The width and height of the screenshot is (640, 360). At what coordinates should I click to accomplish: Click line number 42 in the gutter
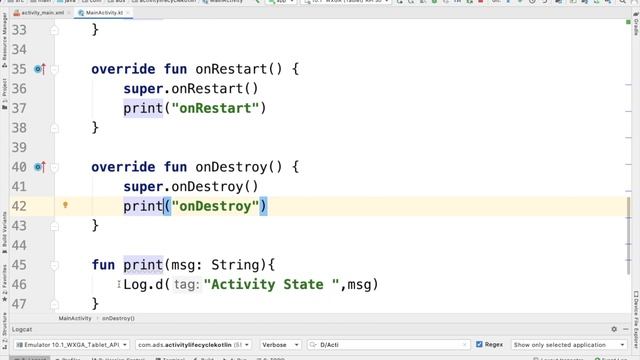(19, 206)
